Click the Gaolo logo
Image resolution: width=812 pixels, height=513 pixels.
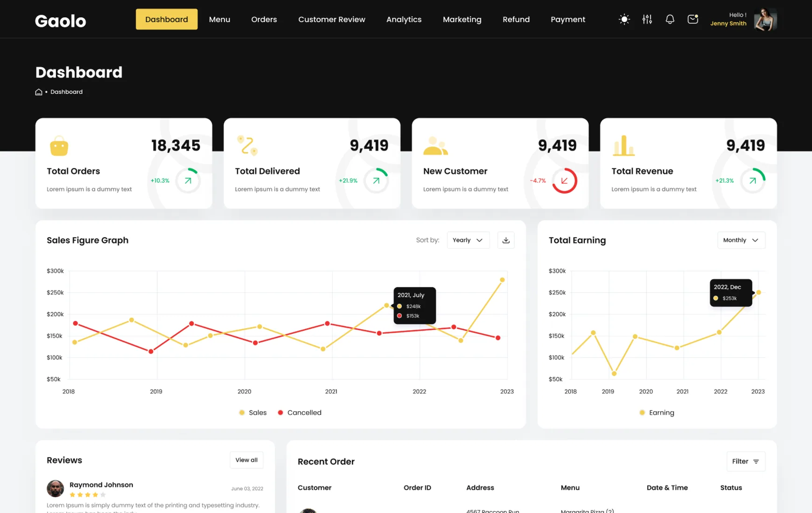[x=61, y=21]
